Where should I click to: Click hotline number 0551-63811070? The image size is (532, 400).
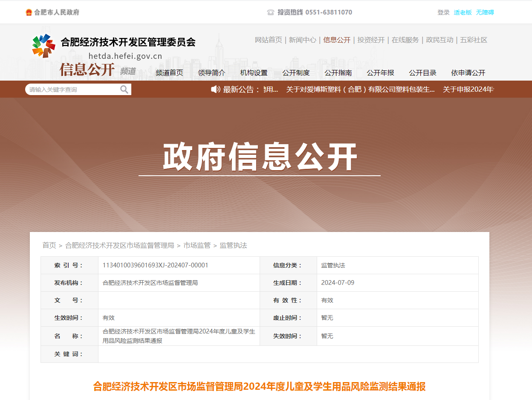329,12
